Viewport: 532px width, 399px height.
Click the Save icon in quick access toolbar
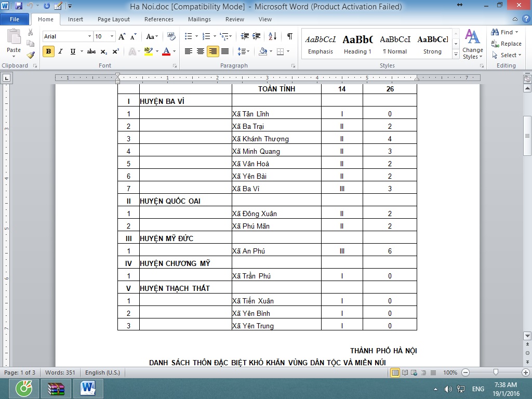[x=19, y=6]
